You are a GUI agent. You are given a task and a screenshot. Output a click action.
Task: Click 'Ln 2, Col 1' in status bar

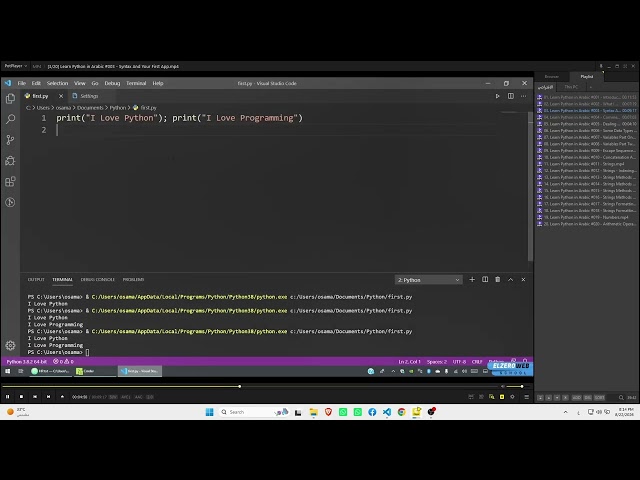click(409, 362)
